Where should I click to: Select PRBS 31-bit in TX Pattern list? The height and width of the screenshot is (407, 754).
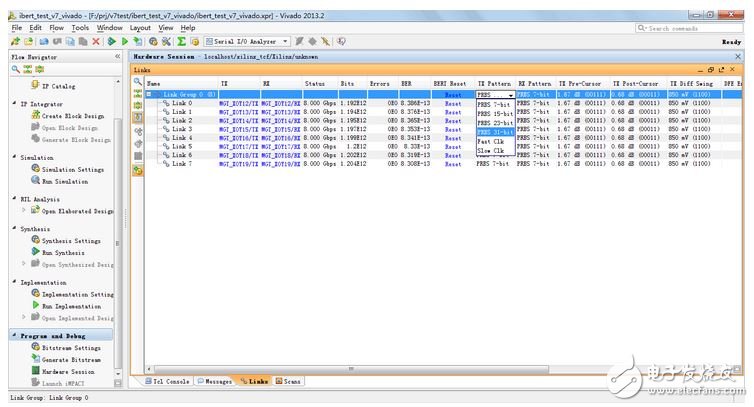(x=495, y=132)
